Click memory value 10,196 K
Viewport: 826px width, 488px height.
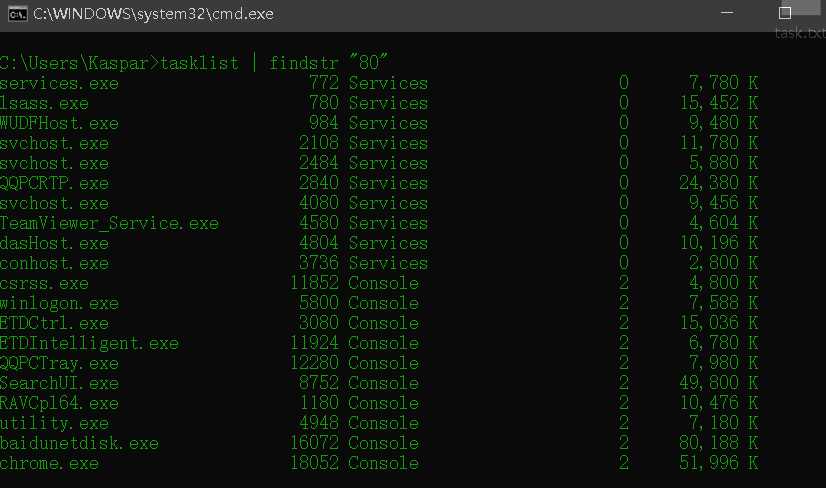pos(719,243)
